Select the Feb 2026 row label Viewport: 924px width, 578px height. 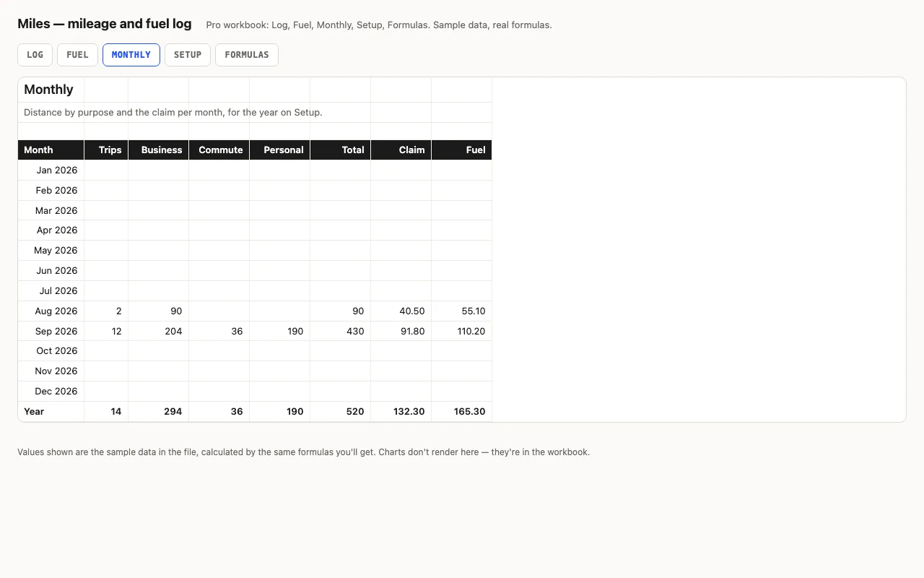[x=51, y=191]
